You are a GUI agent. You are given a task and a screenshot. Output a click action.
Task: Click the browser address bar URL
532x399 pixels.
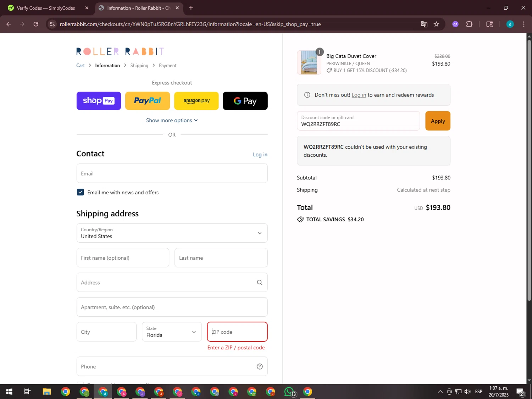pos(190,24)
